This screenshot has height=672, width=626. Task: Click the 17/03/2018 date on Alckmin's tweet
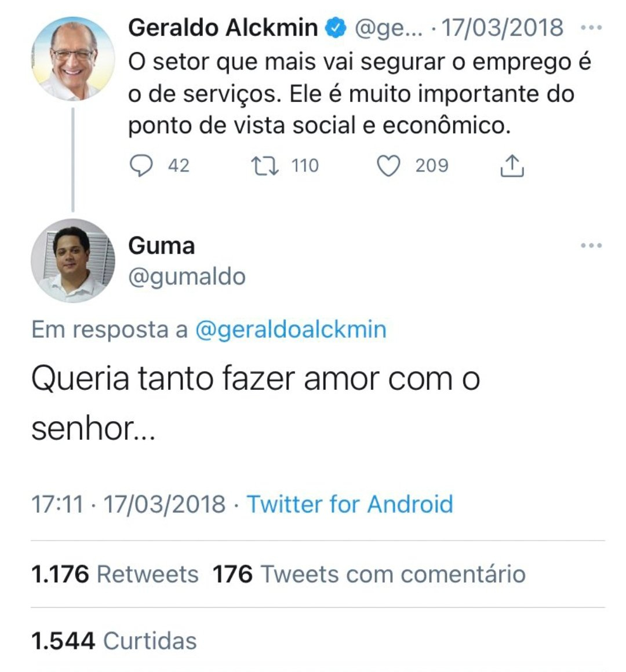click(503, 28)
